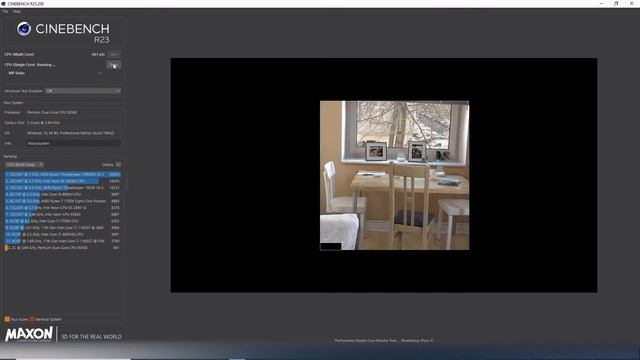Select the Intel Core i7-4850HQ ranking row
This screenshot has height=360, width=640.
[x=63, y=234]
